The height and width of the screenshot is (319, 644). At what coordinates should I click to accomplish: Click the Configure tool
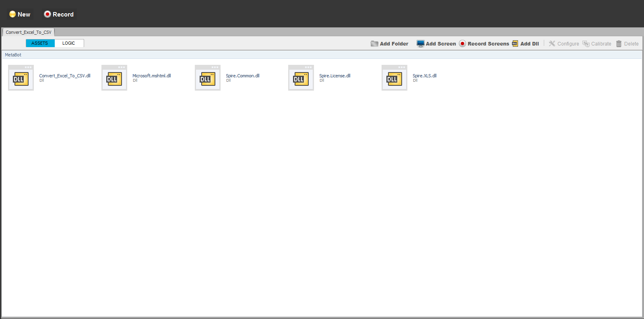tap(563, 43)
